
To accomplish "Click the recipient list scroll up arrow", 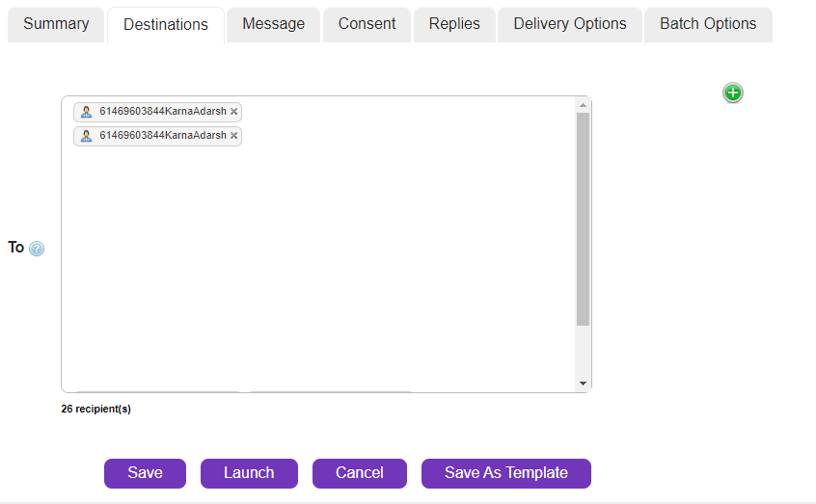I will tap(583, 104).
